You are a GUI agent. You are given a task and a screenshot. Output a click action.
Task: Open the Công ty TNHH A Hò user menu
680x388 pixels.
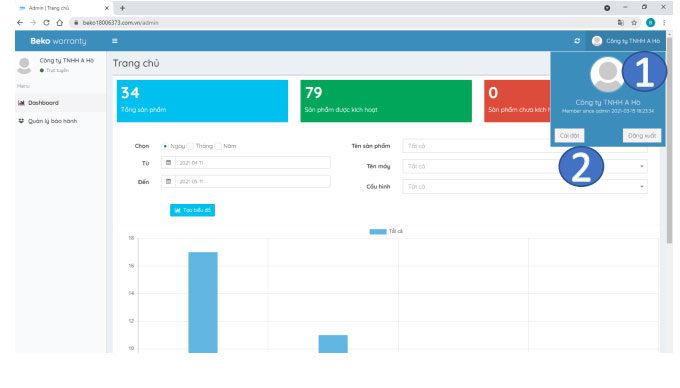(x=626, y=41)
